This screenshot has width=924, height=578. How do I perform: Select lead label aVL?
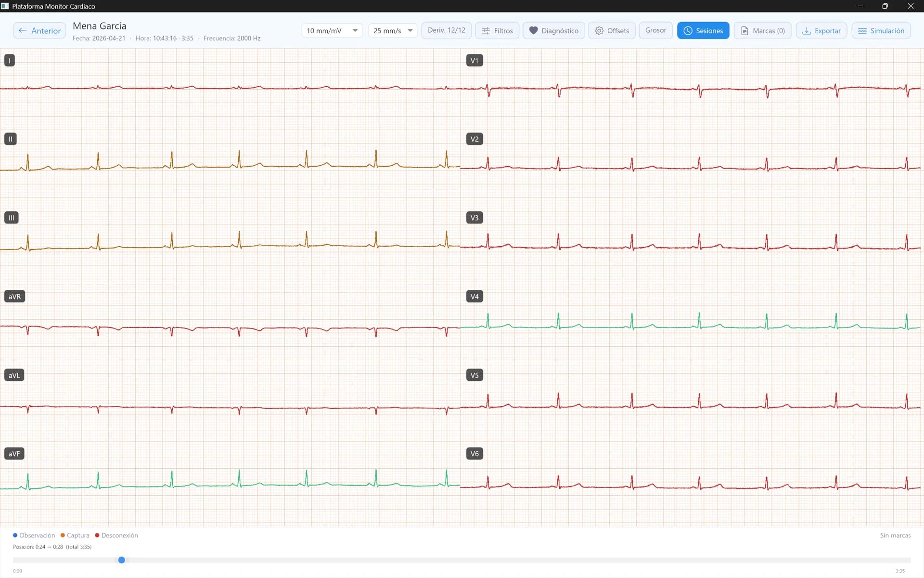tap(14, 375)
